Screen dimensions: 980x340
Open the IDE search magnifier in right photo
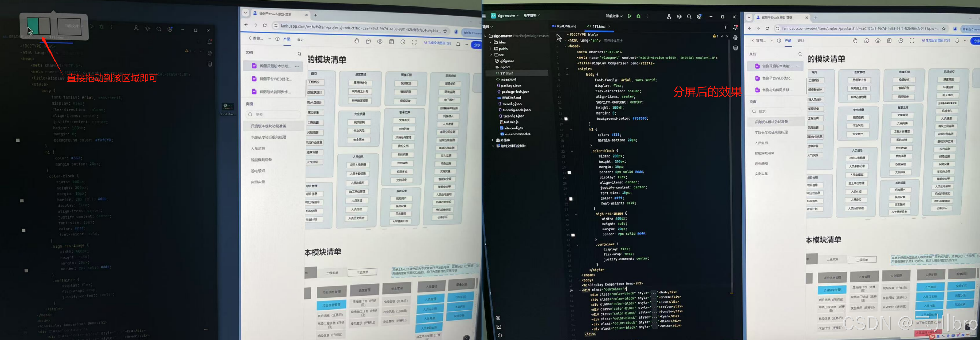689,17
